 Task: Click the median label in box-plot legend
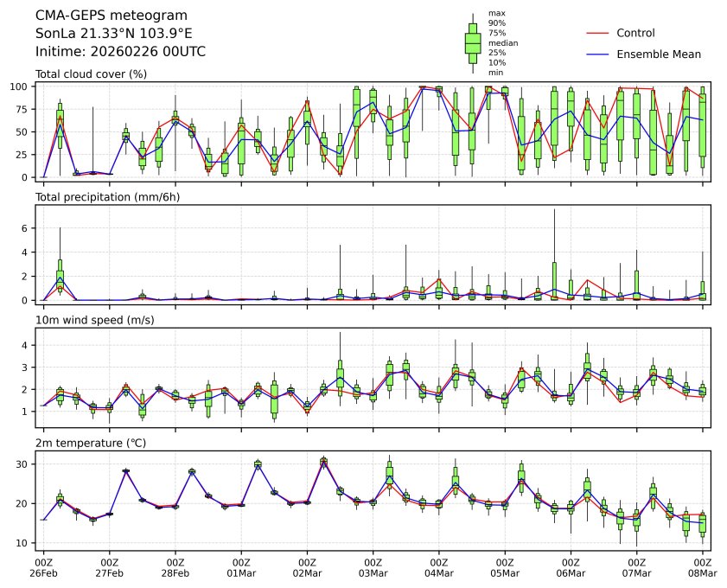(x=499, y=42)
